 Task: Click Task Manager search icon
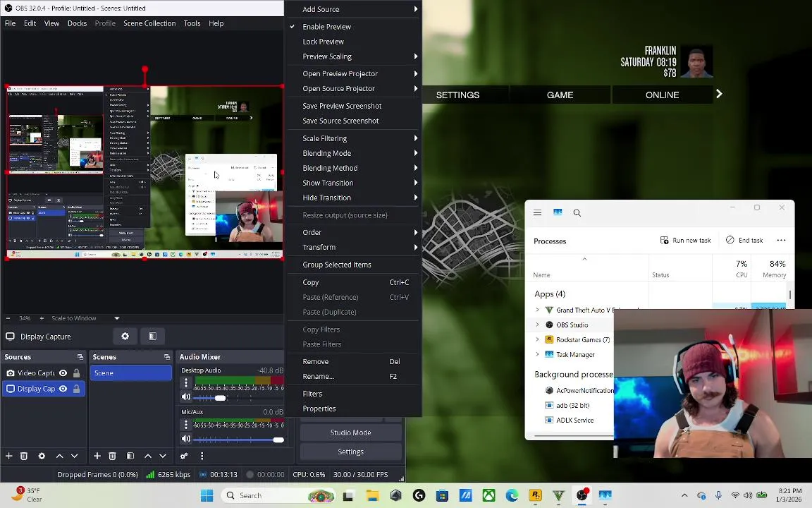[x=577, y=212]
